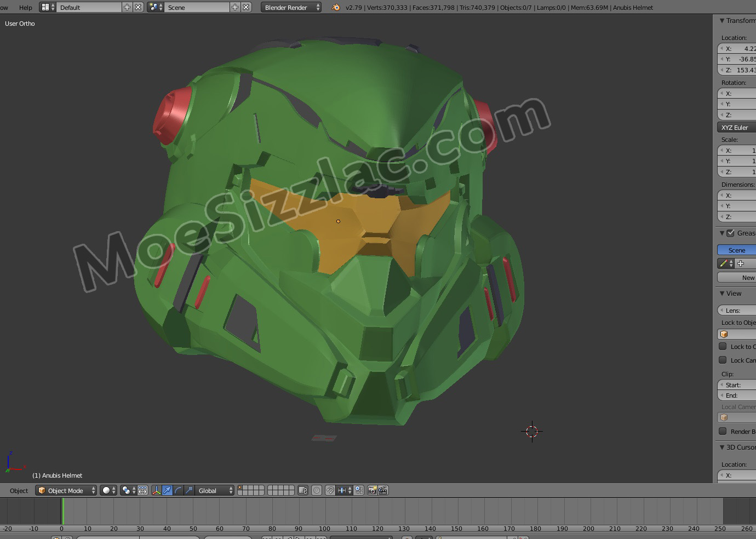
Task: Open the screen layout browser icon
Action: pos(48,7)
